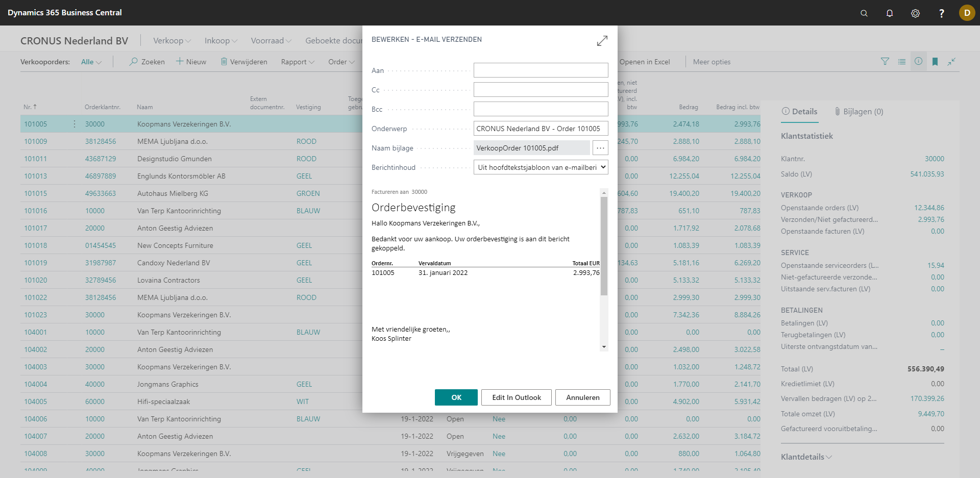Click the search magnifier icon in header

864,13
